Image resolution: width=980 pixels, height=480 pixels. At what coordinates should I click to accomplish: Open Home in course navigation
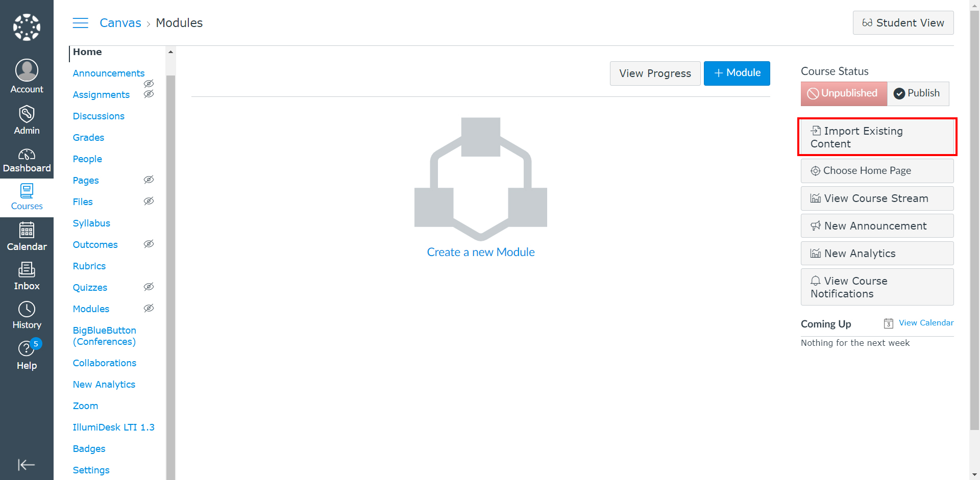coord(87,52)
